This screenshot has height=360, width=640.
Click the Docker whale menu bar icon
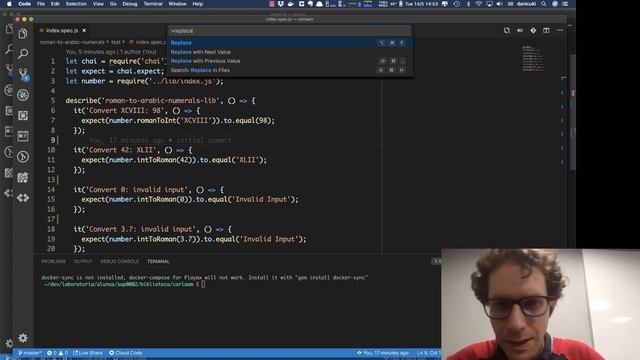(x=291, y=4)
